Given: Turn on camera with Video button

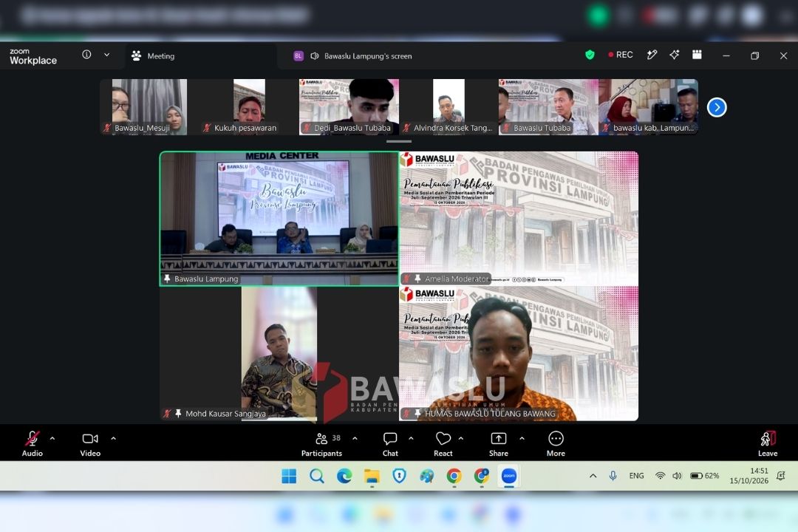Looking at the screenshot, I should pyautogui.click(x=90, y=443).
